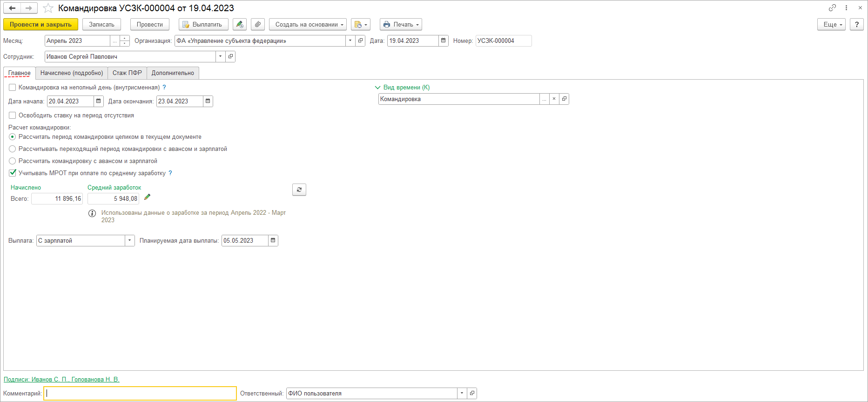Show help for внутрисменная командировка question mark
Viewport: 868px width, 402px height.
pyautogui.click(x=164, y=87)
